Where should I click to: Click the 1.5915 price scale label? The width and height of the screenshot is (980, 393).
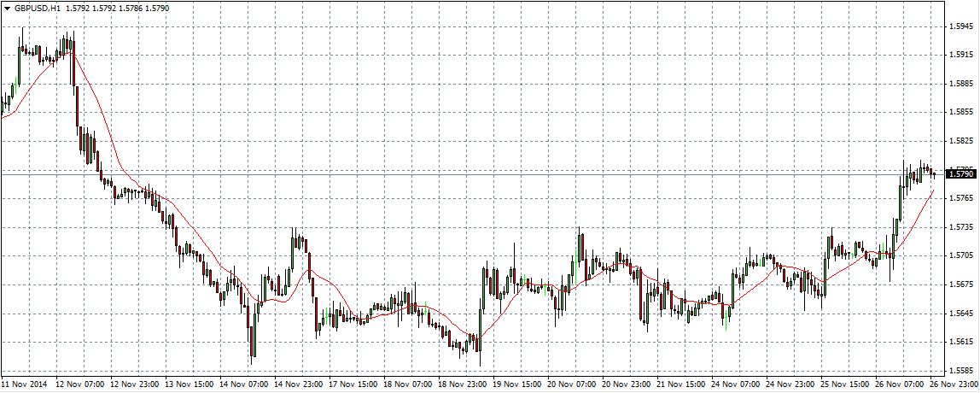point(961,56)
